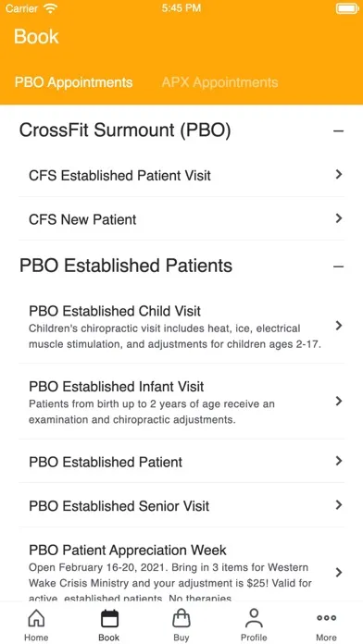Collapse the CrossFit Surmount (PBO) section

pos(338,131)
